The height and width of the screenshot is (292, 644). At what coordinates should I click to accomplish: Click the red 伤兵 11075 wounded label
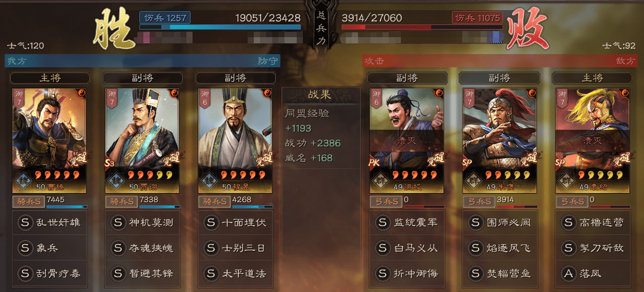coord(477,18)
